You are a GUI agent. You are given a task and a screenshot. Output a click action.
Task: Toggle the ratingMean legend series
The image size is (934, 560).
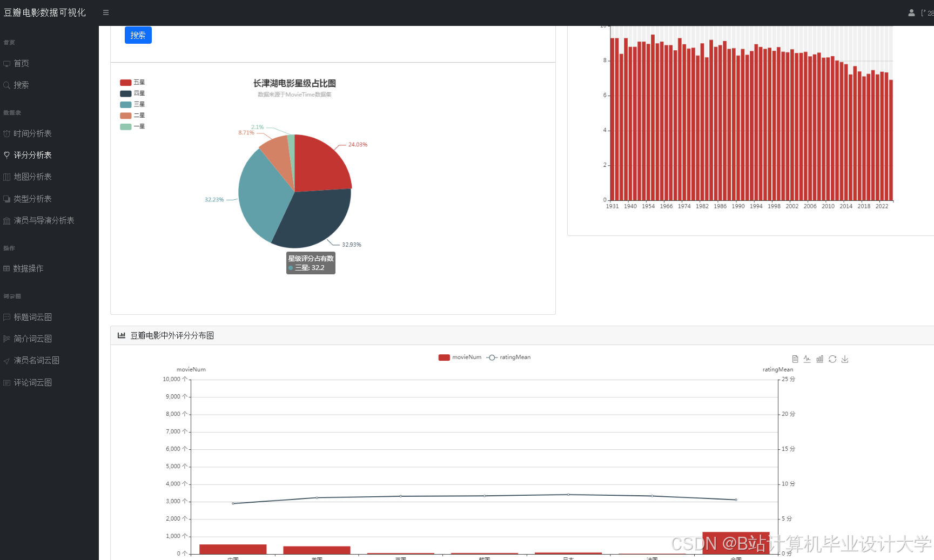[508, 357]
